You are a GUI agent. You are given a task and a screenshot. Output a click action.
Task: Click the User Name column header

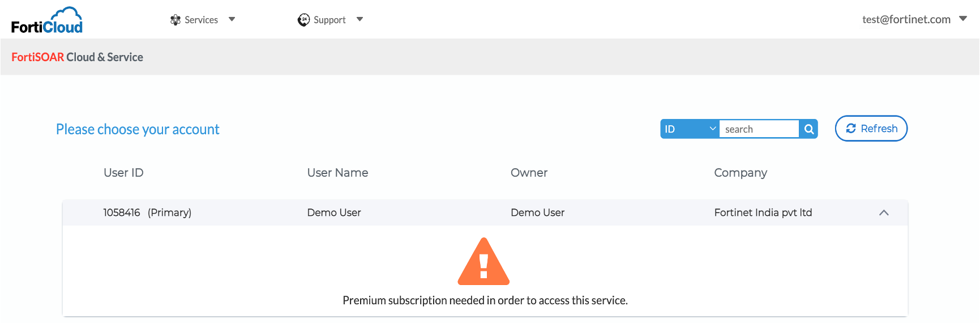pyautogui.click(x=337, y=173)
